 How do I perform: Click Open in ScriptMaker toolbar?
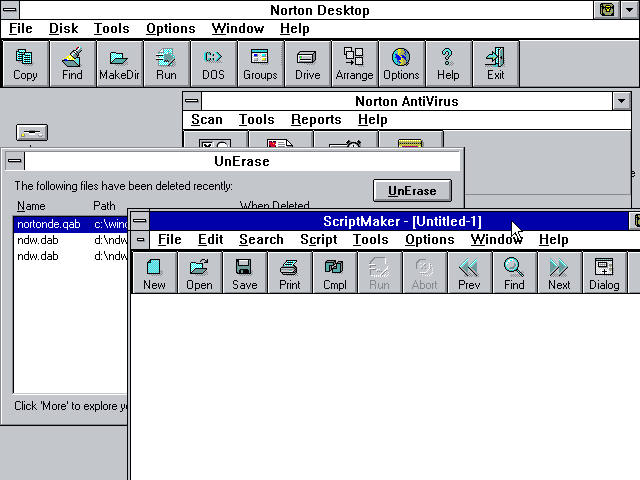click(199, 272)
